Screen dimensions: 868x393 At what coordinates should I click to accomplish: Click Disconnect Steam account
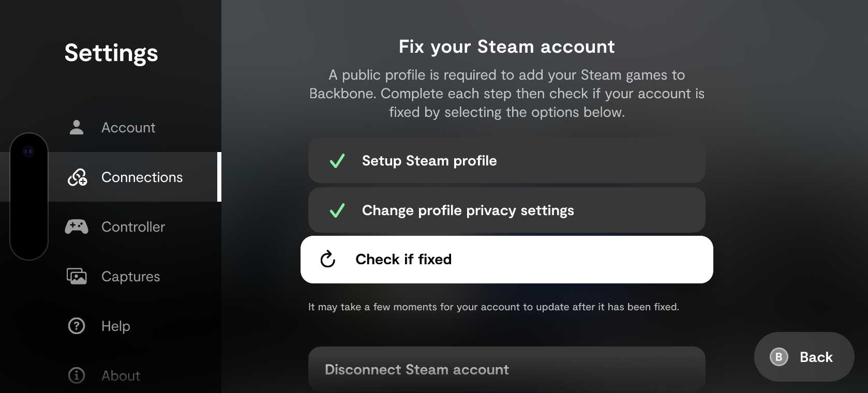tap(507, 369)
